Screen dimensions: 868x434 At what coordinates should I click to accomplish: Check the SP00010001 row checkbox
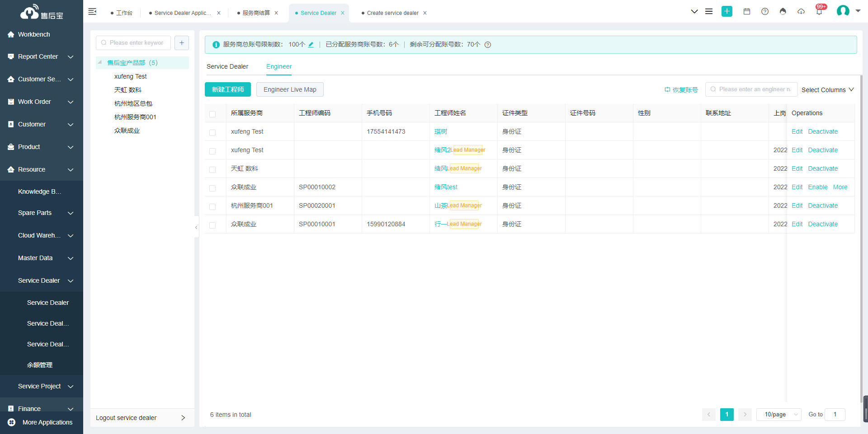coord(212,225)
